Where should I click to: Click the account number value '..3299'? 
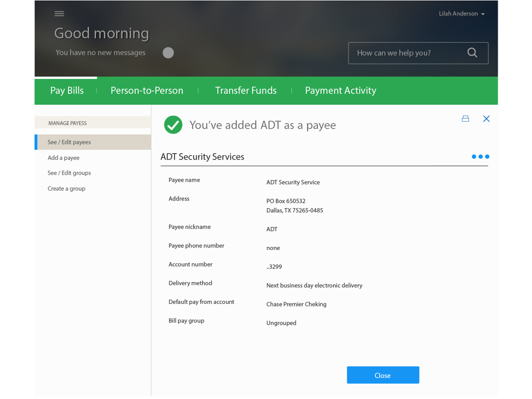click(274, 267)
